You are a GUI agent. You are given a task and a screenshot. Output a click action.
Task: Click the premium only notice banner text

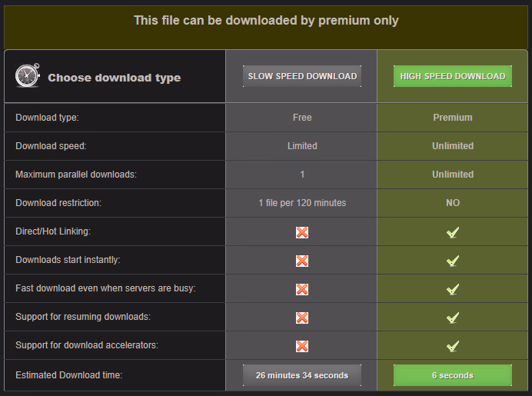[266, 21]
